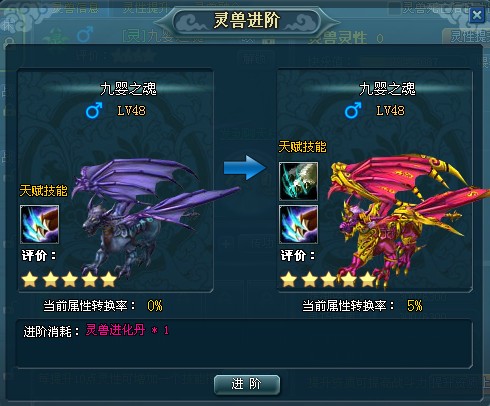Image resolution: width=490 pixels, height=406 pixels.
Task: Click the 灵兽进阶 title banner
Action: [x=246, y=21]
